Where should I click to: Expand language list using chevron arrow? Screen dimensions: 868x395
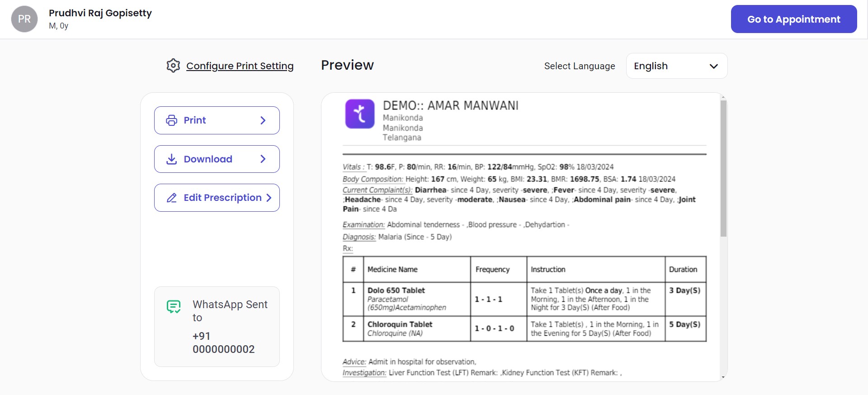[714, 66]
